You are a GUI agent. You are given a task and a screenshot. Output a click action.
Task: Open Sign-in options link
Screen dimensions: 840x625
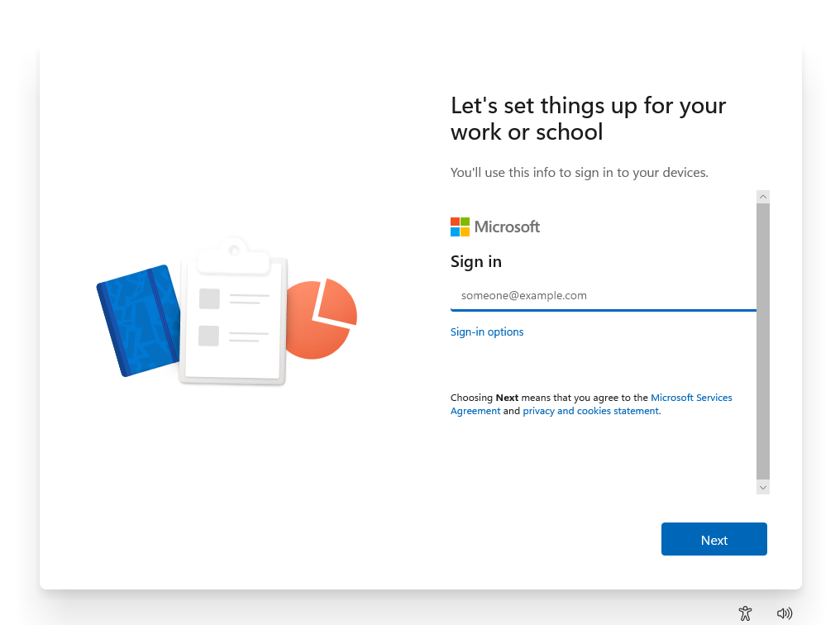(486, 332)
